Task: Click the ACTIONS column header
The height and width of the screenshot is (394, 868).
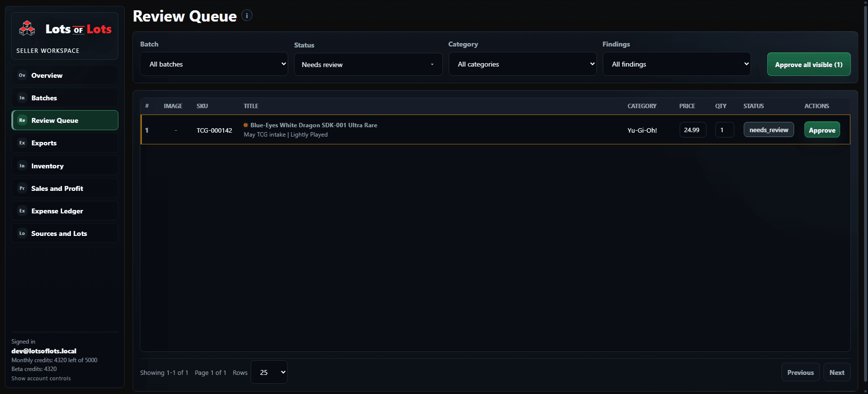Action: pyautogui.click(x=817, y=106)
